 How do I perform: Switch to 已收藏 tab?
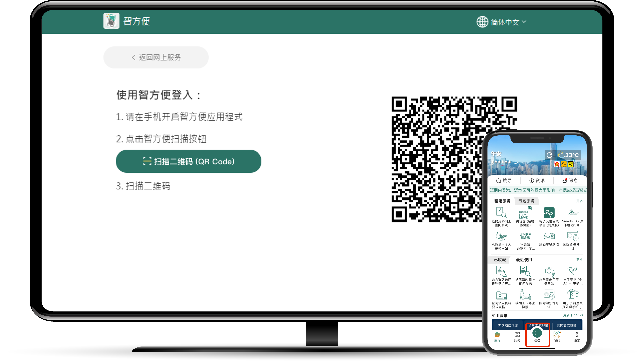coord(500,260)
